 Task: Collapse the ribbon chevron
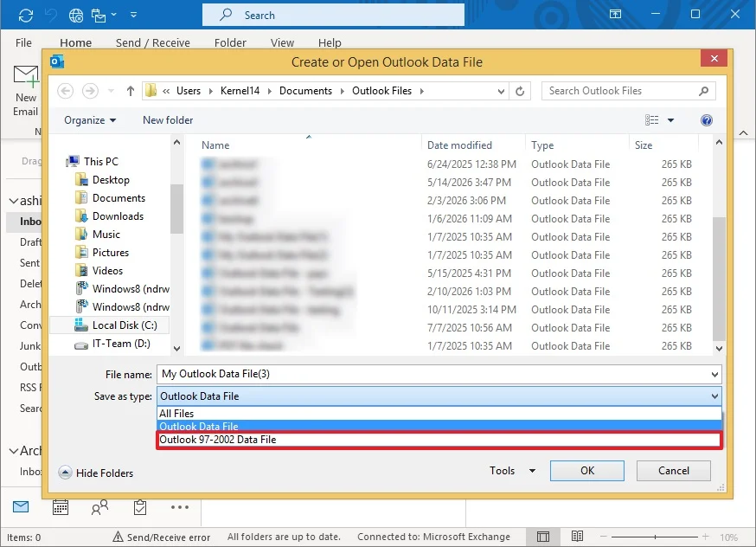pyautogui.click(x=744, y=132)
